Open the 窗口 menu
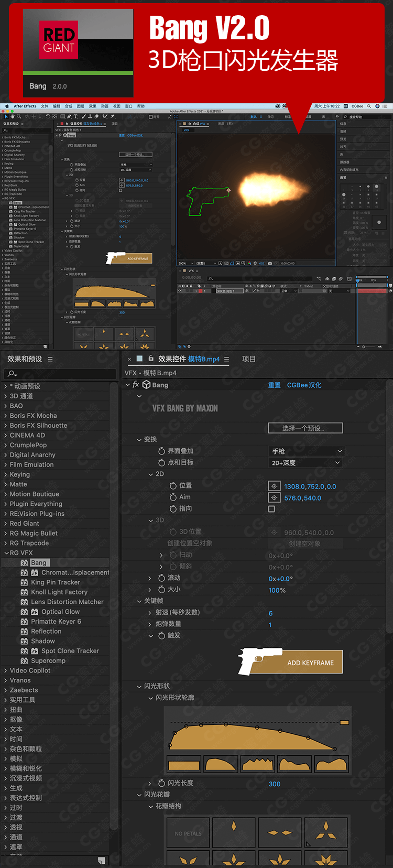Image resolution: width=393 pixels, height=868 pixels. point(129,106)
